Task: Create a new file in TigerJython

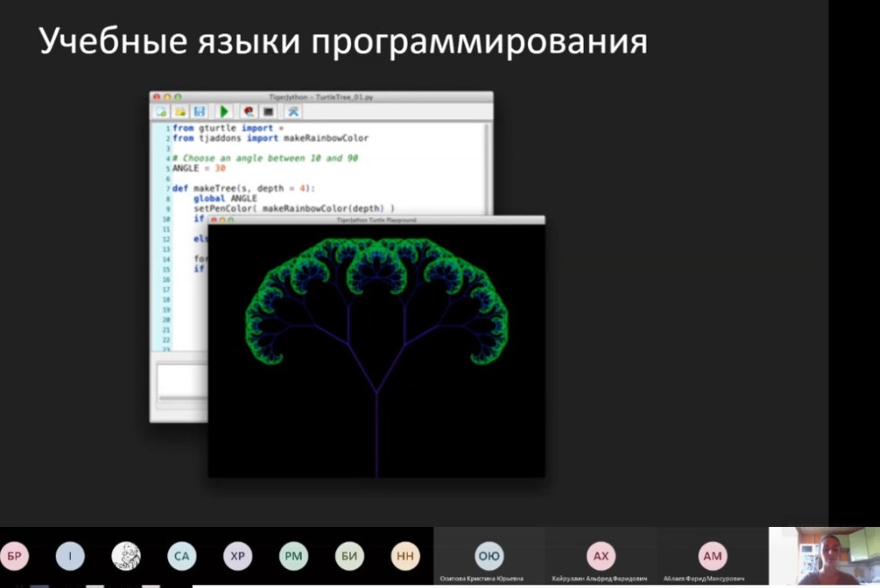Action: point(160,112)
